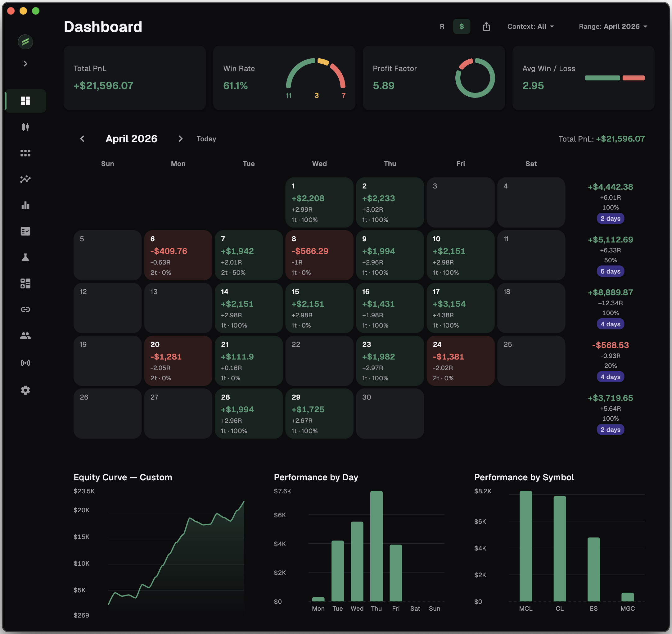
Task: Open the Total PnL stat card
Action: click(x=134, y=78)
